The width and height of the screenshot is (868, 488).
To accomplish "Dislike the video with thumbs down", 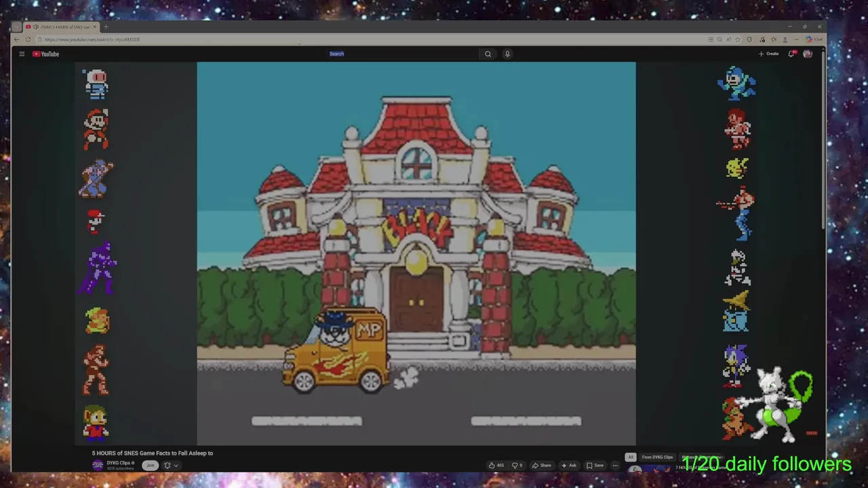I will [x=517, y=466].
